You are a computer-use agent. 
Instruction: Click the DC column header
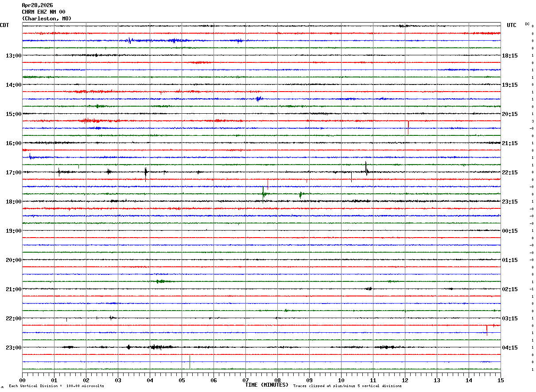pyautogui.click(x=527, y=24)
